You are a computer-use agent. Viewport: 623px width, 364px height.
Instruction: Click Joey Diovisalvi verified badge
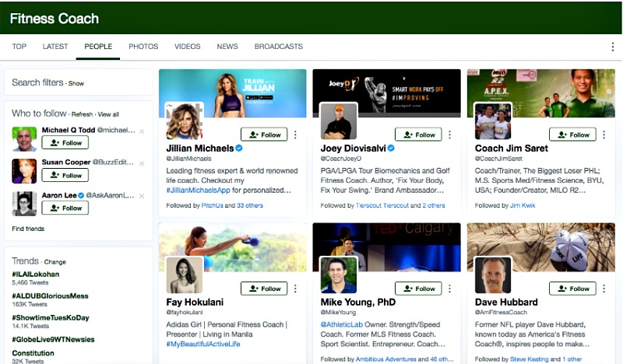392,148
